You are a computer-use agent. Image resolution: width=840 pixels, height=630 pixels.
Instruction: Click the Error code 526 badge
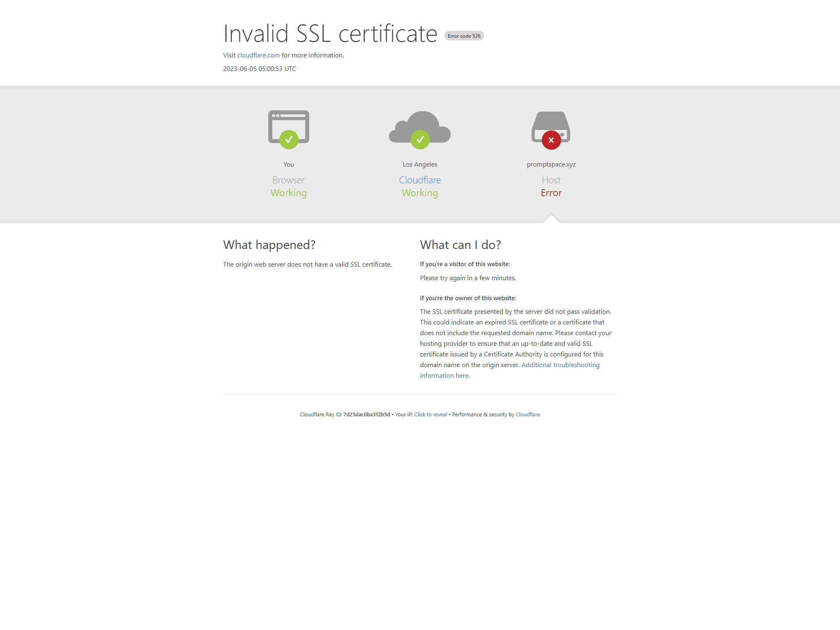(464, 36)
